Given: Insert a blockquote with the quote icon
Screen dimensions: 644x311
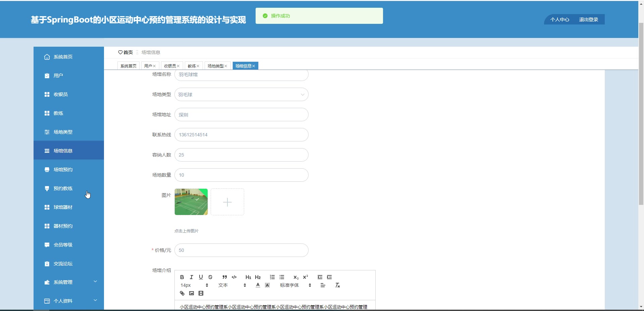Looking at the screenshot, I should [x=225, y=277].
